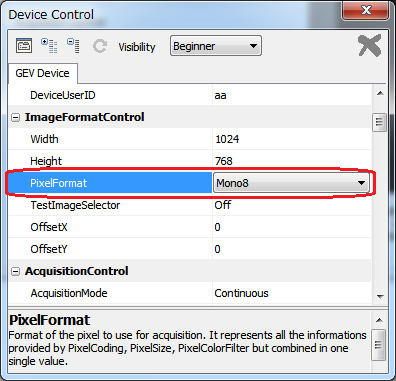Click the grey refresh arrow icon
The image size is (396, 381).
click(x=100, y=46)
